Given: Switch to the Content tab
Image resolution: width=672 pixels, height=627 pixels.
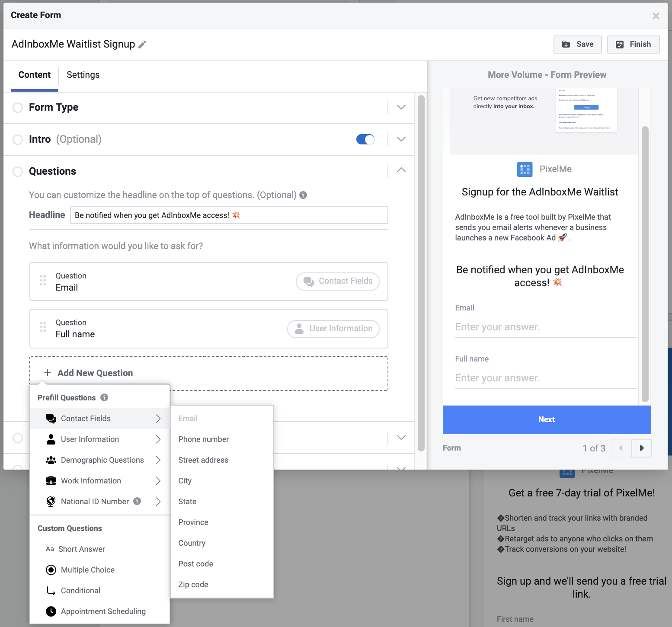Looking at the screenshot, I should (x=35, y=75).
